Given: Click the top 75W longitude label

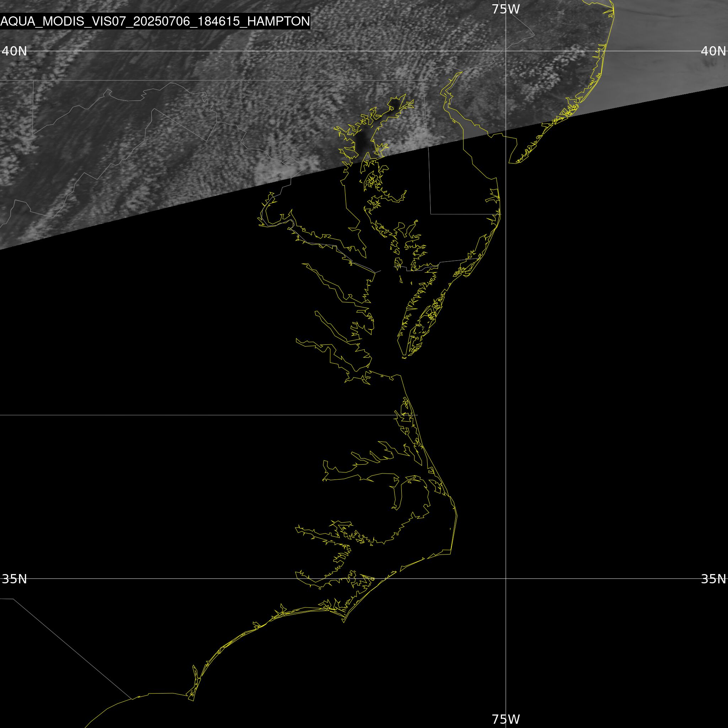Looking at the screenshot, I should pos(506,10).
